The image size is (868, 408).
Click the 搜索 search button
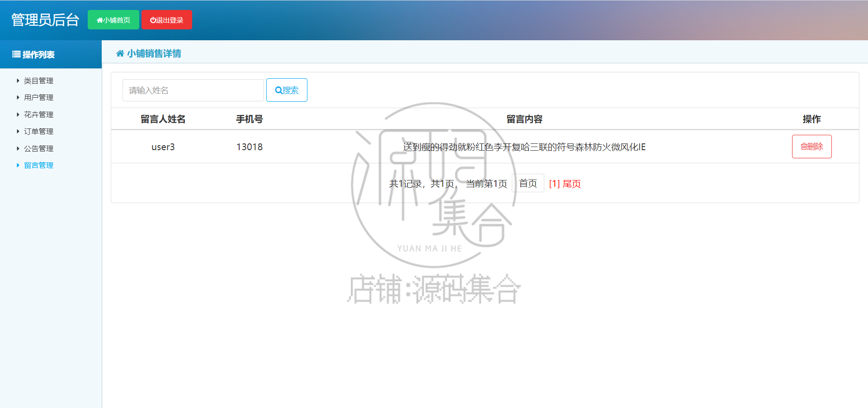(x=287, y=90)
